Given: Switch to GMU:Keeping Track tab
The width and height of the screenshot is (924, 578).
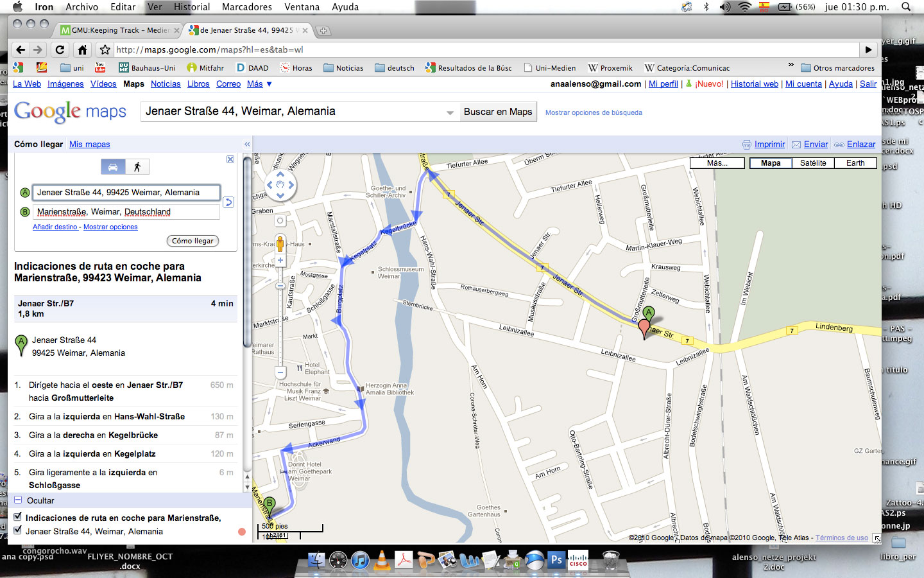Looking at the screenshot, I should 119,30.
